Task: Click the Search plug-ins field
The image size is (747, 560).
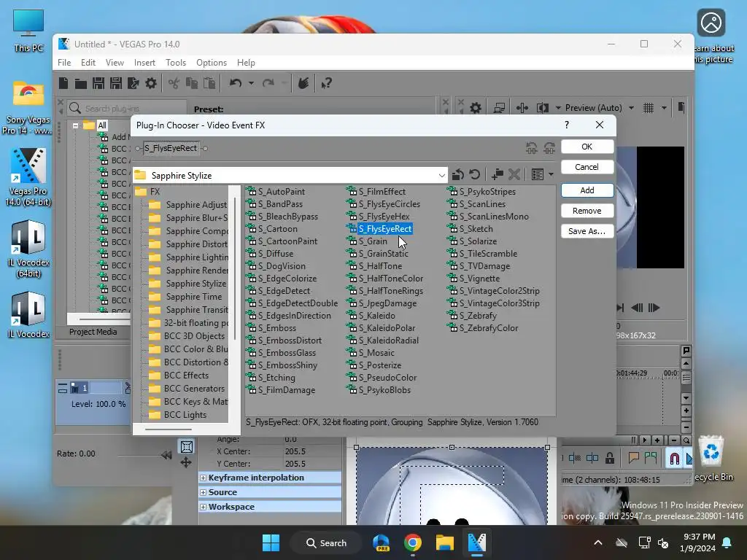Action: point(126,109)
